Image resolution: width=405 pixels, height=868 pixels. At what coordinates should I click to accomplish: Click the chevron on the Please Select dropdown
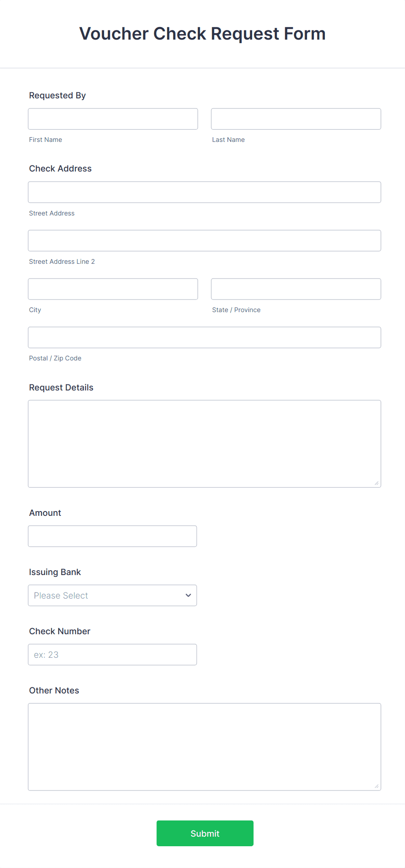coord(188,595)
